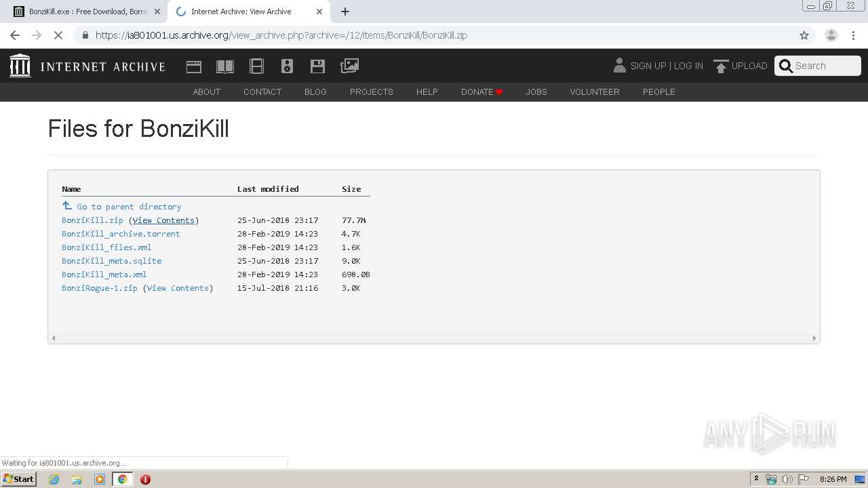Open the Audio speaker icon

pos(287,66)
